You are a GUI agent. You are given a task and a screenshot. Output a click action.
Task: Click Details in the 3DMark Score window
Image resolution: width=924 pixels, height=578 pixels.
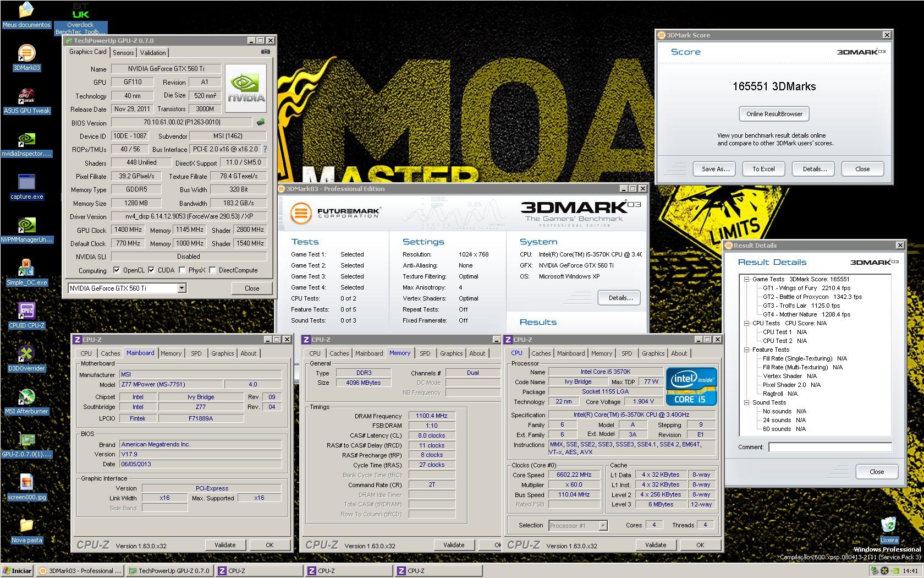tap(815, 169)
